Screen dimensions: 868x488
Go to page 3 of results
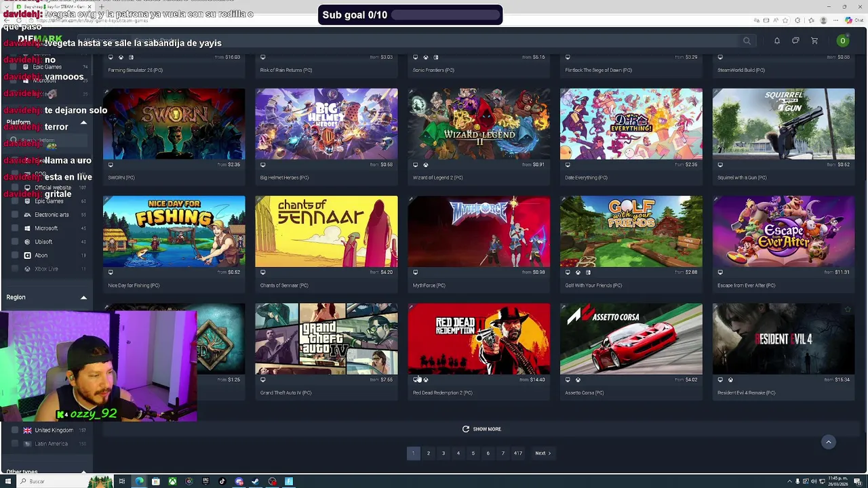(x=443, y=453)
